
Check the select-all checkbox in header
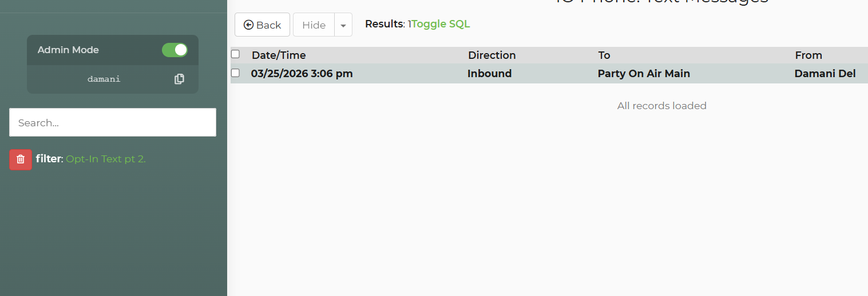(235, 54)
